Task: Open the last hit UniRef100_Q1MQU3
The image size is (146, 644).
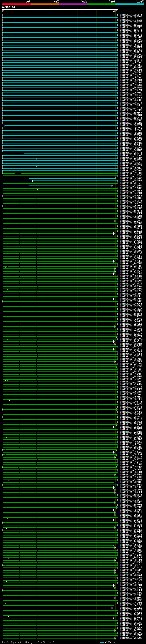Action: point(131,638)
